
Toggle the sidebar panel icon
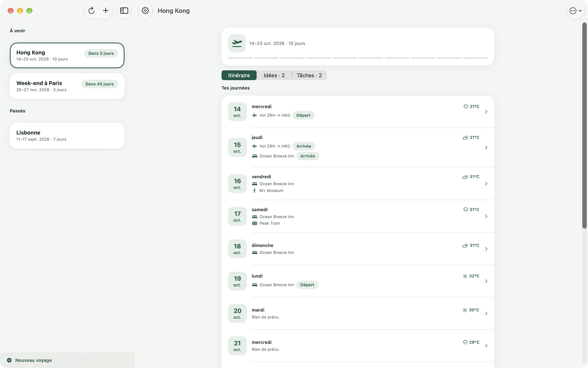click(x=124, y=11)
